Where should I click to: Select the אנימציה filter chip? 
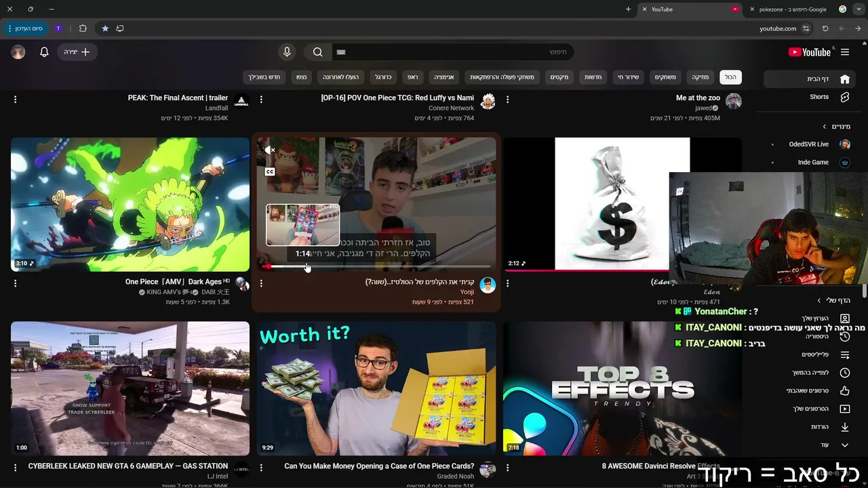444,77
